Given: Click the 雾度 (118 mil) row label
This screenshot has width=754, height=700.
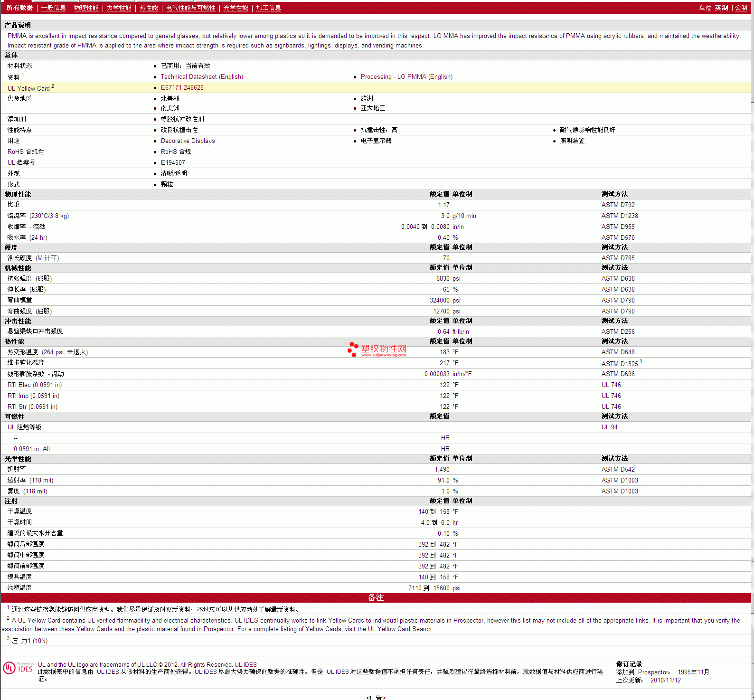Looking at the screenshot, I should (28, 491).
